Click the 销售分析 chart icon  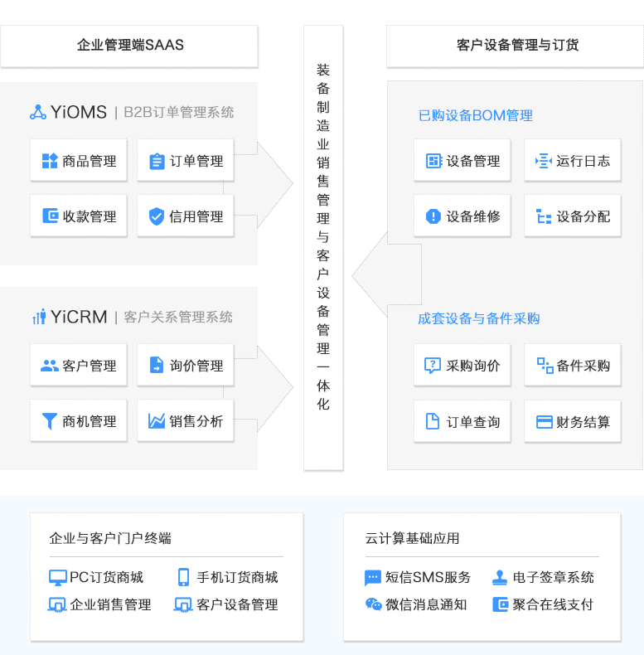point(157,421)
